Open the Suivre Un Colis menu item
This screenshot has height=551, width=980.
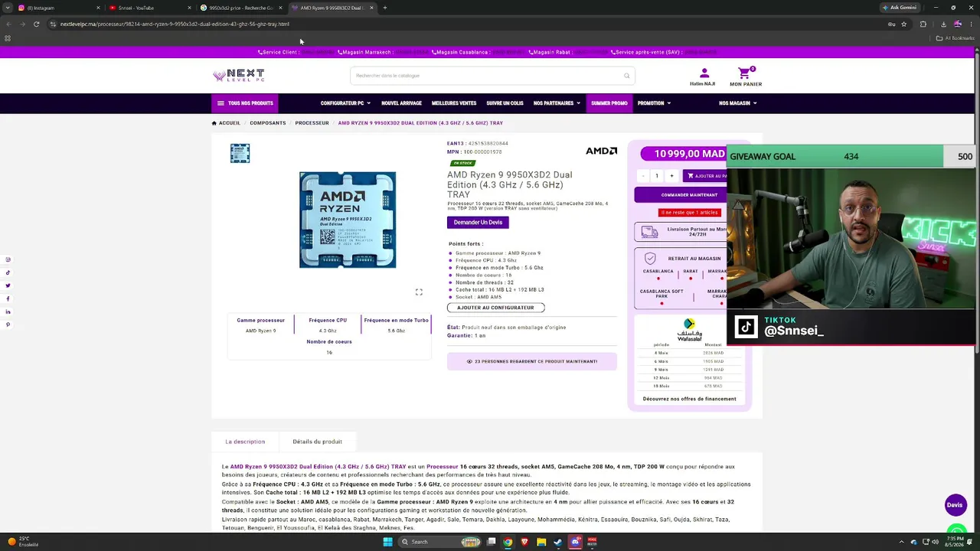(x=505, y=103)
